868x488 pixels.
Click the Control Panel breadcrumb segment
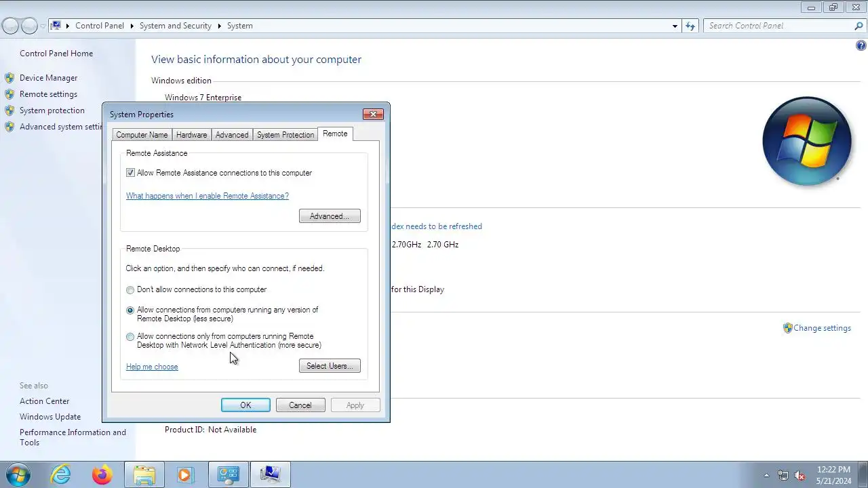(x=100, y=26)
